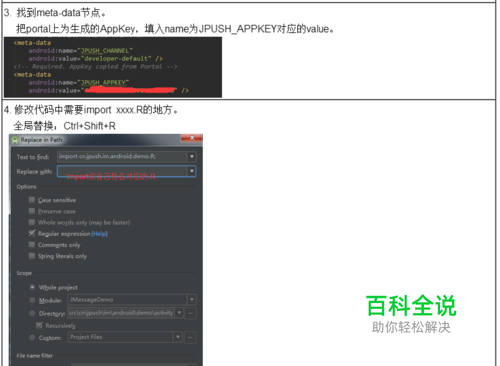Click the Text to find input field

coord(122,156)
